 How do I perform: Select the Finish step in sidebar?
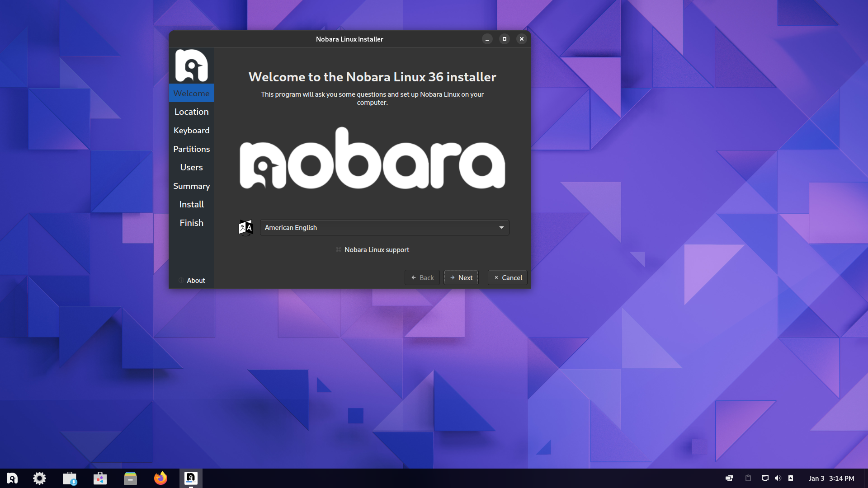pyautogui.click(x=191, y=223)
